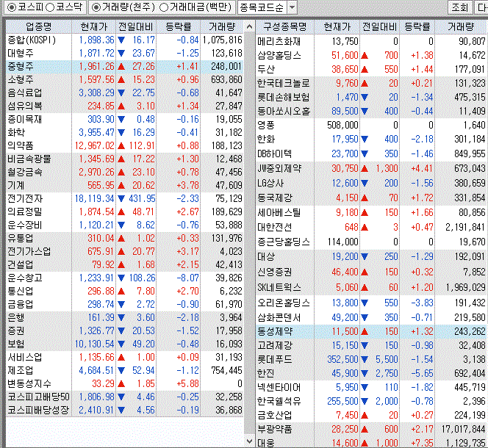This screenshot has width=488, height=448.
Task: Click stock 삼양홀딩스 in constituent list
Action: pos(279,55)
